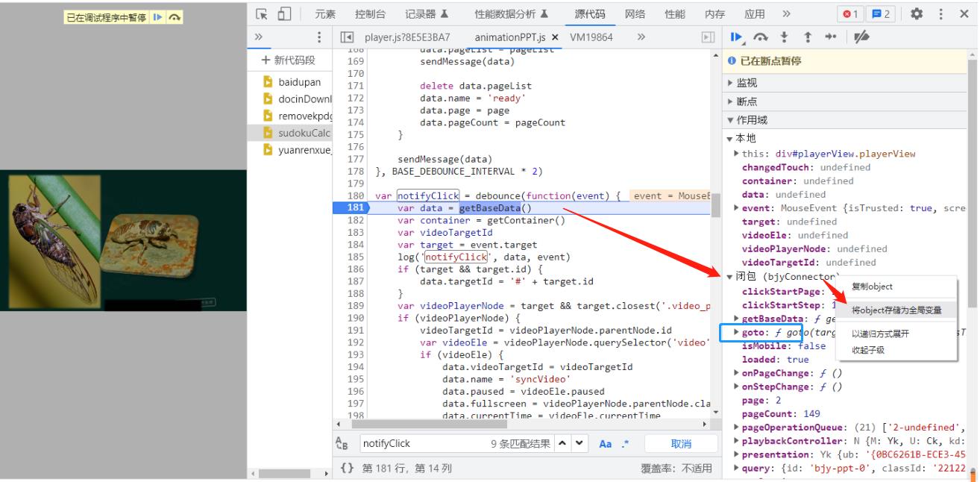980x482 pixels.
Task: Open the DevTools settings gear
Action: (x=917, y=13)
